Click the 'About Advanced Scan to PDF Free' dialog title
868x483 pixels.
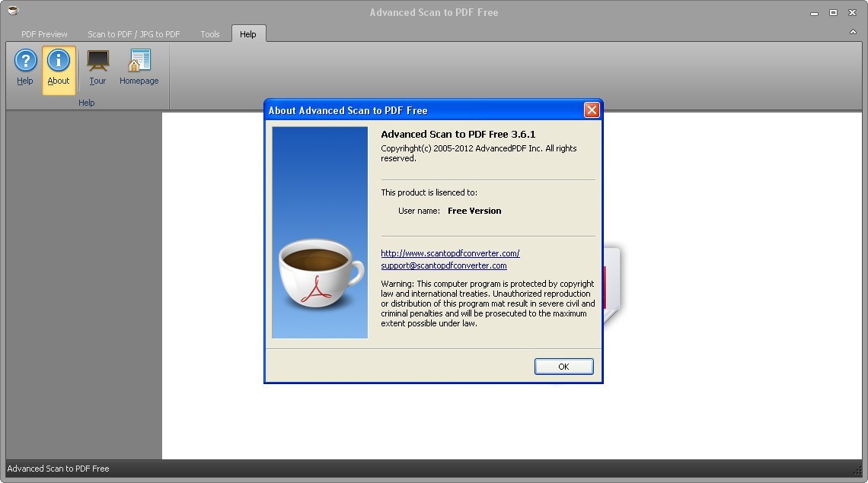(x=348, y=110)
